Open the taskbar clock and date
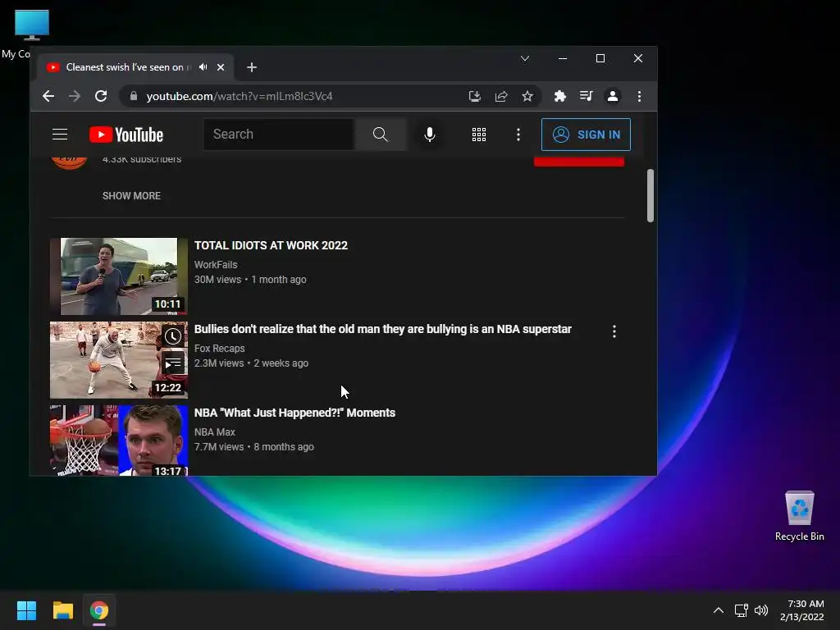The width and height of the screenshot is (840, 630). (802, 610)
